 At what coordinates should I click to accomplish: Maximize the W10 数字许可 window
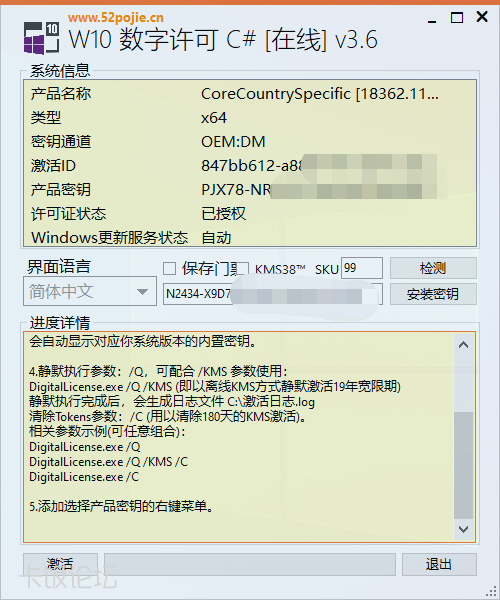(x=457, y=18)
